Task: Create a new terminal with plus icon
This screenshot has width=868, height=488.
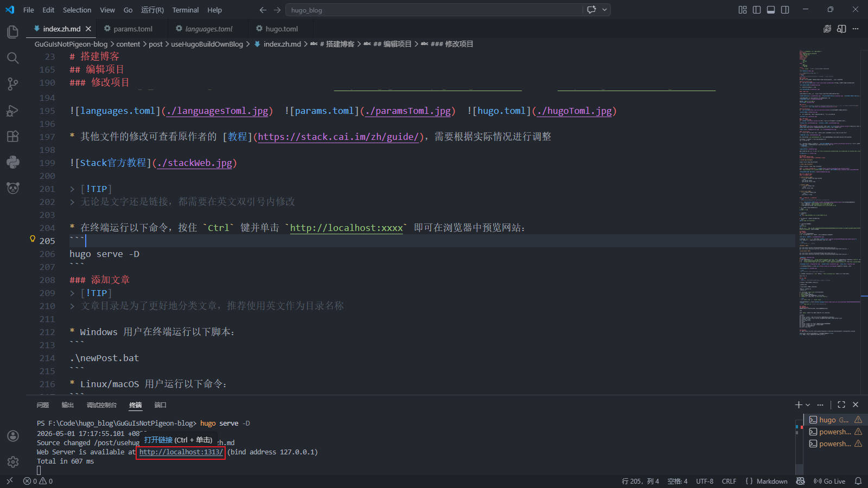Action: click(798, 404)
